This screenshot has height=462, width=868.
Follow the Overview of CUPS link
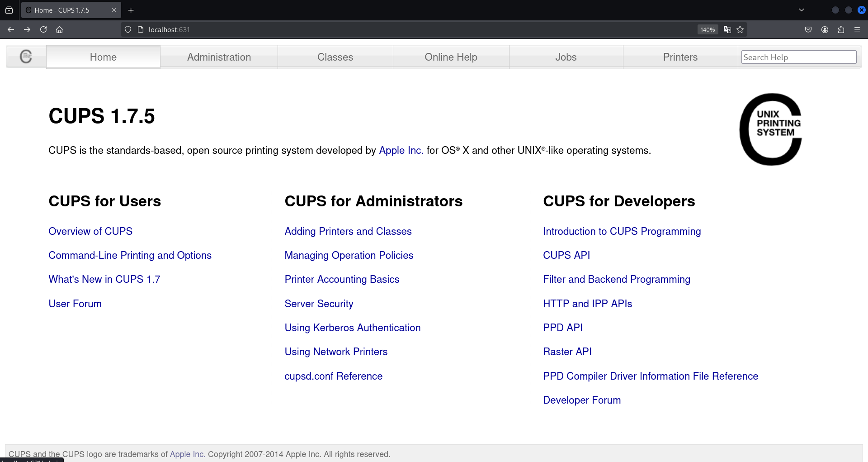click(90, 231)
